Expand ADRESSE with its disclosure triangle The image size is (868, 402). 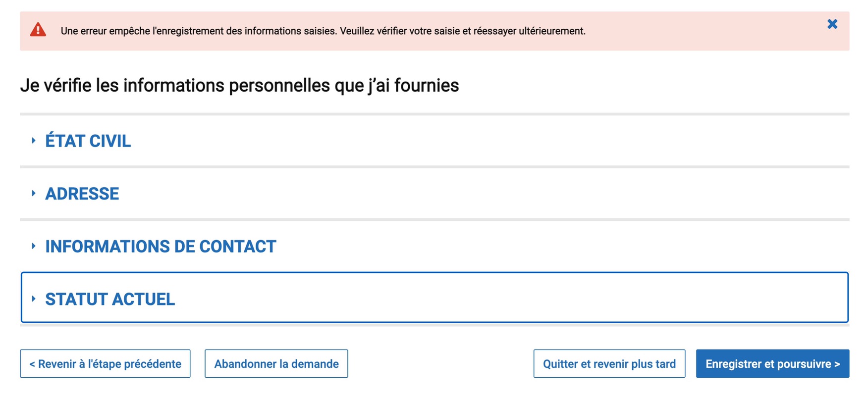coord(33,193)
